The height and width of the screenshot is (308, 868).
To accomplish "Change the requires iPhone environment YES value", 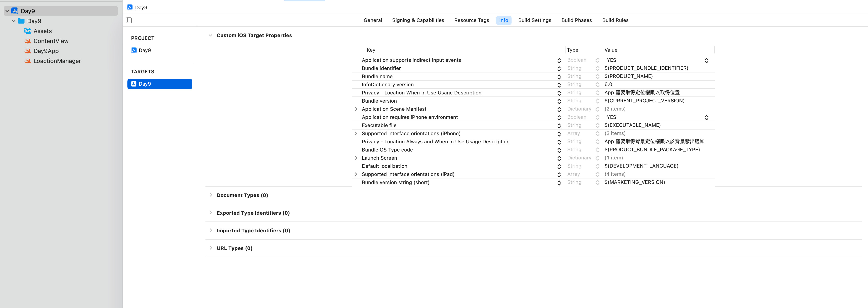I will pos(706,118).
